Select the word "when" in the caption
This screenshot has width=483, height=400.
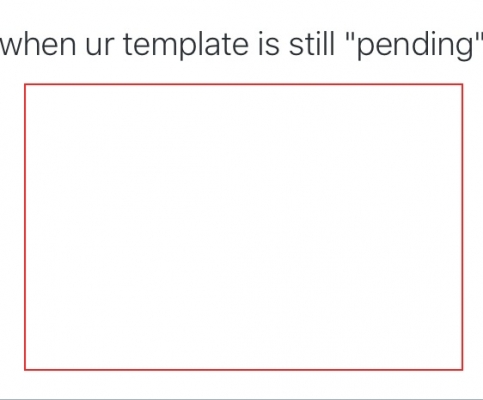[38, 44]
